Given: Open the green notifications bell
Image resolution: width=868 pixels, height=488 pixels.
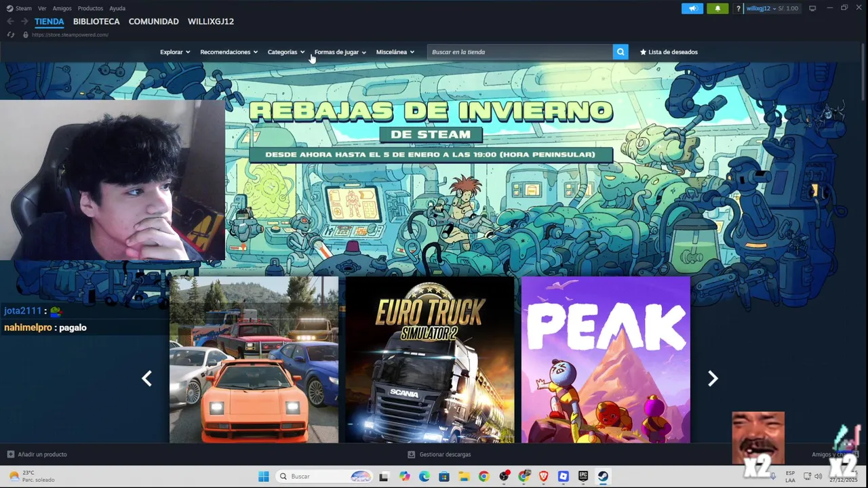Looking at the screenshot, I should coord(717,8).
